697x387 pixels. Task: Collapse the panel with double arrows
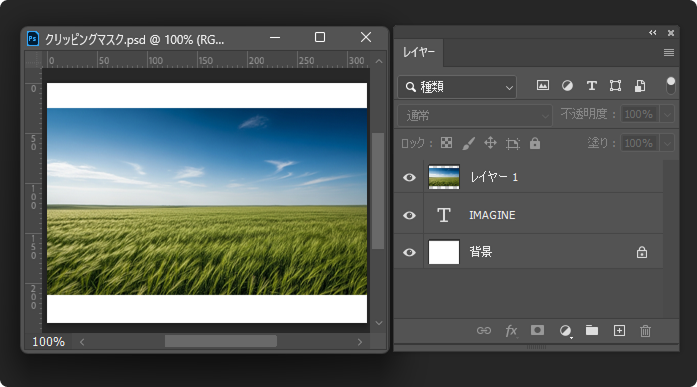click(653, 32)
